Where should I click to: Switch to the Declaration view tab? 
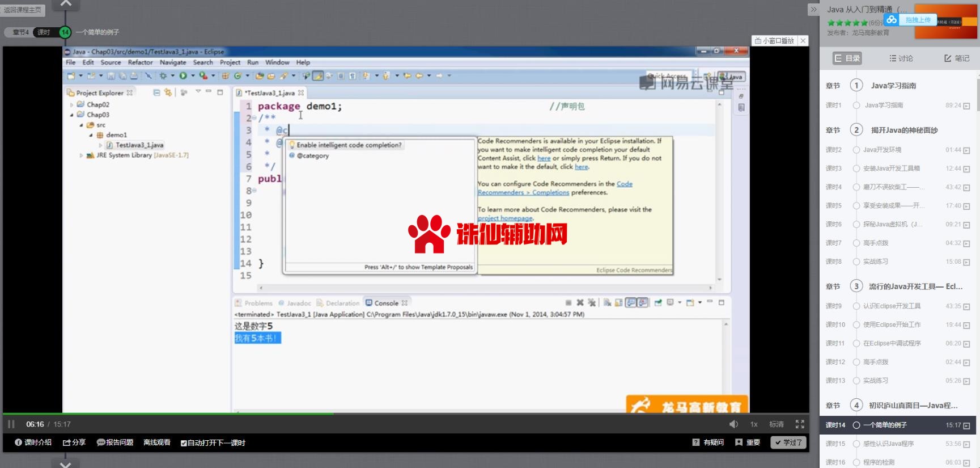(x=338, y=303)
